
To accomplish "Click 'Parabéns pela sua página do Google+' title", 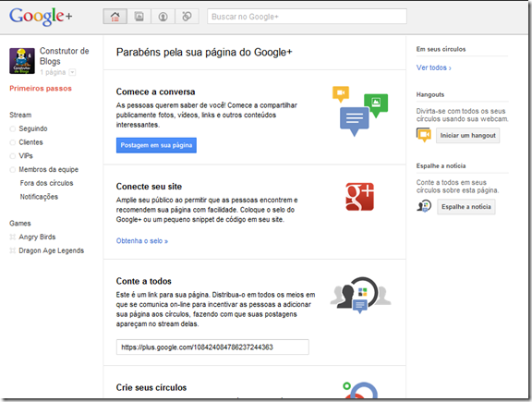I will 204,53.
